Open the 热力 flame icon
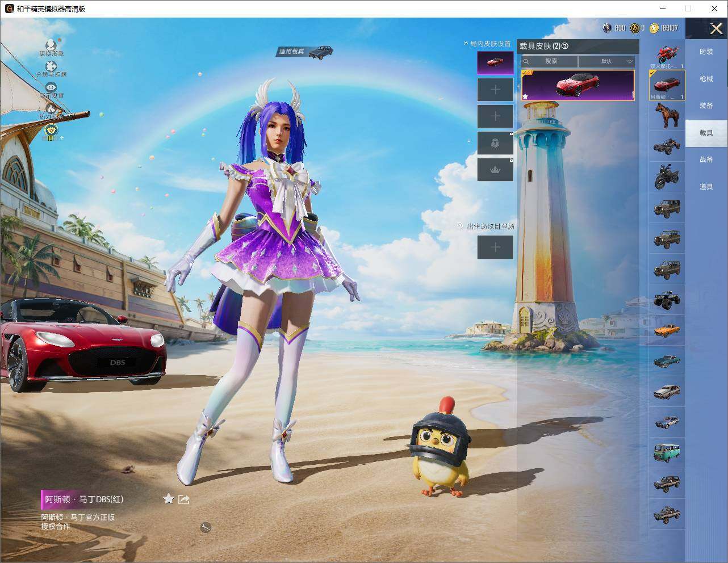Image resolution: width=728 pixels, height=563 pixels. [51, 108]
